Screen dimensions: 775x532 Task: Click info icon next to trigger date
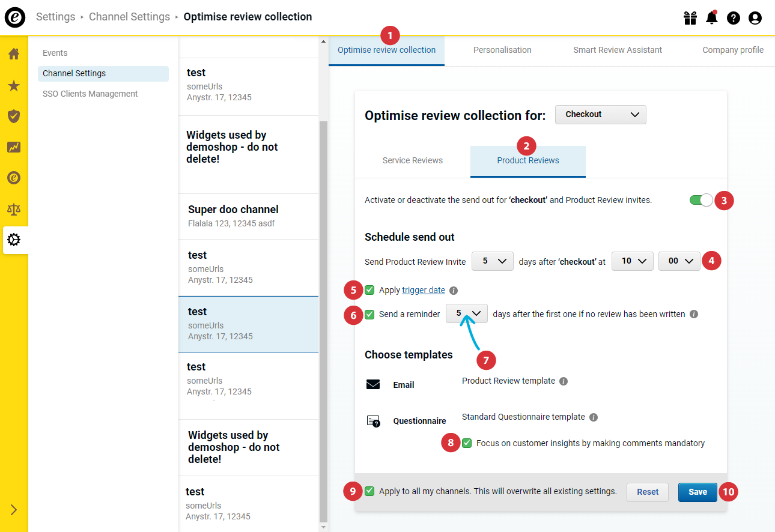454,291
